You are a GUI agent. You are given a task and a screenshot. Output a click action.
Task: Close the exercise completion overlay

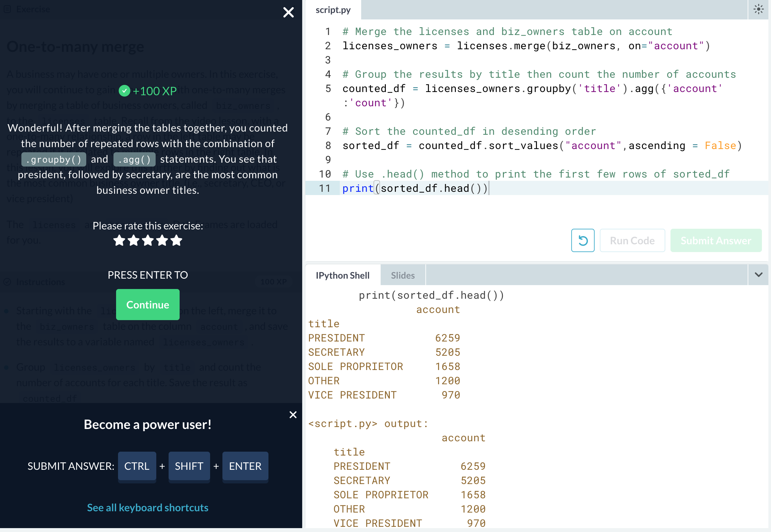(x=288, y=12)
